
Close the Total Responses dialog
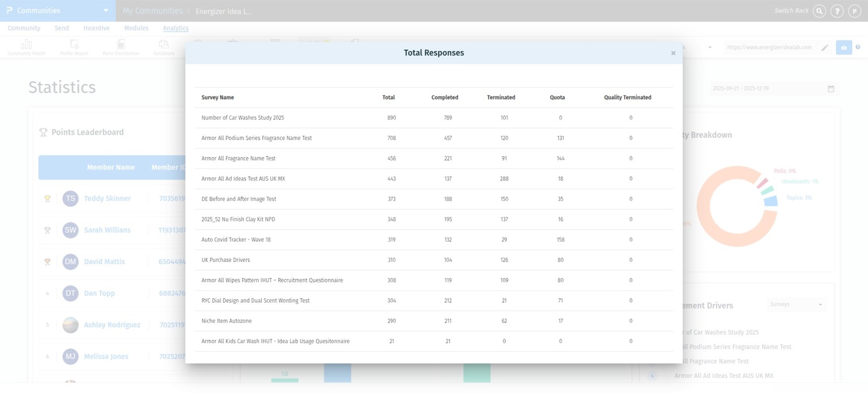pos(673,53)
